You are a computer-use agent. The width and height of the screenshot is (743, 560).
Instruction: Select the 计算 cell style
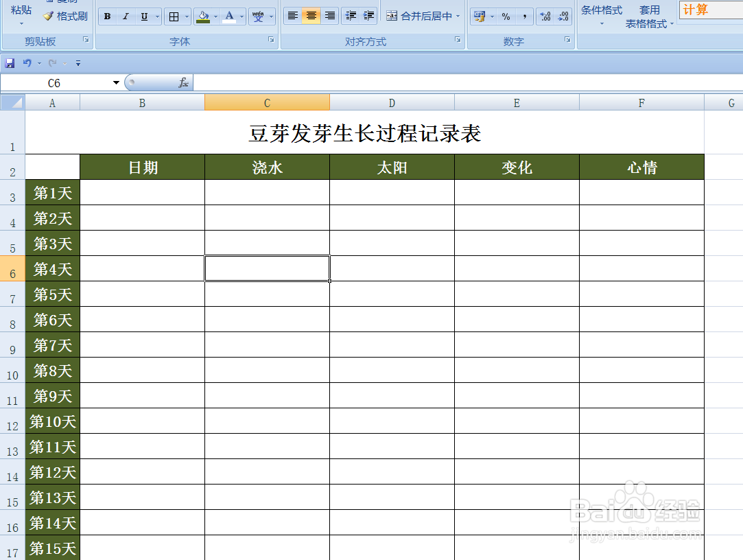711,10
